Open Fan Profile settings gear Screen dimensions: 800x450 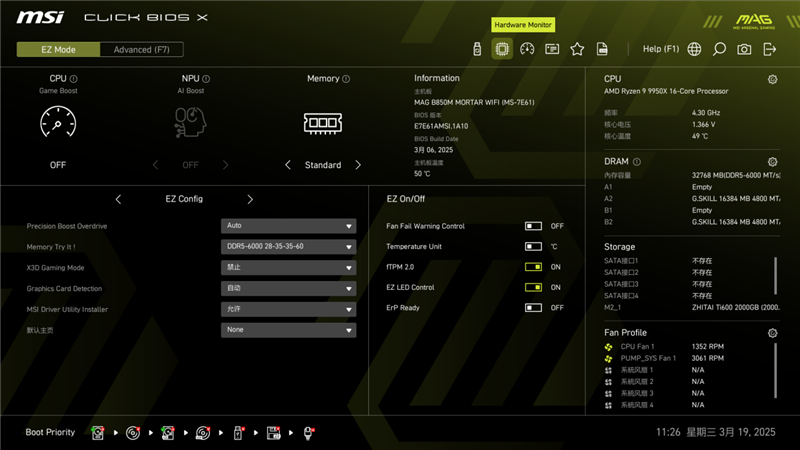[772, 333]
